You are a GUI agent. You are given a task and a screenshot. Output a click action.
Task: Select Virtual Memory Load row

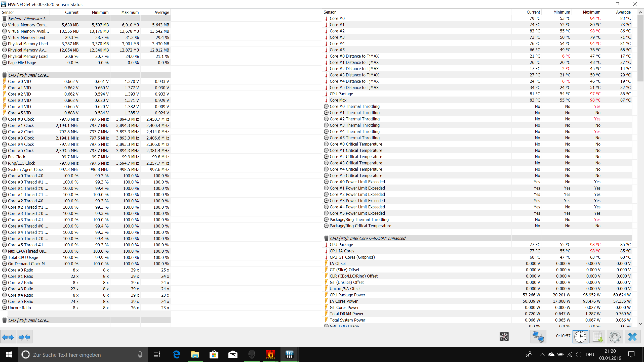86,37
